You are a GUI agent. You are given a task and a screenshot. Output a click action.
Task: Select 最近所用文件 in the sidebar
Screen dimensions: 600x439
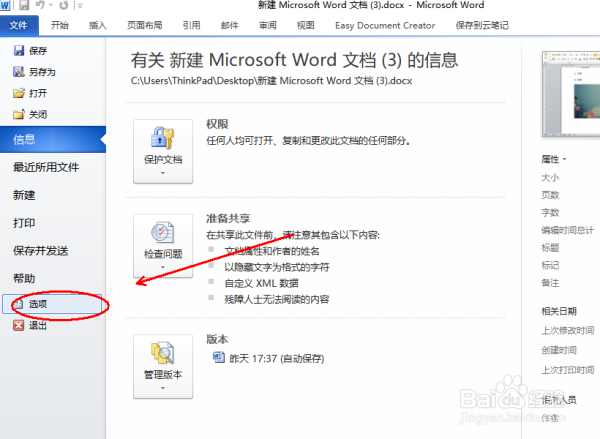coord(46,167)
